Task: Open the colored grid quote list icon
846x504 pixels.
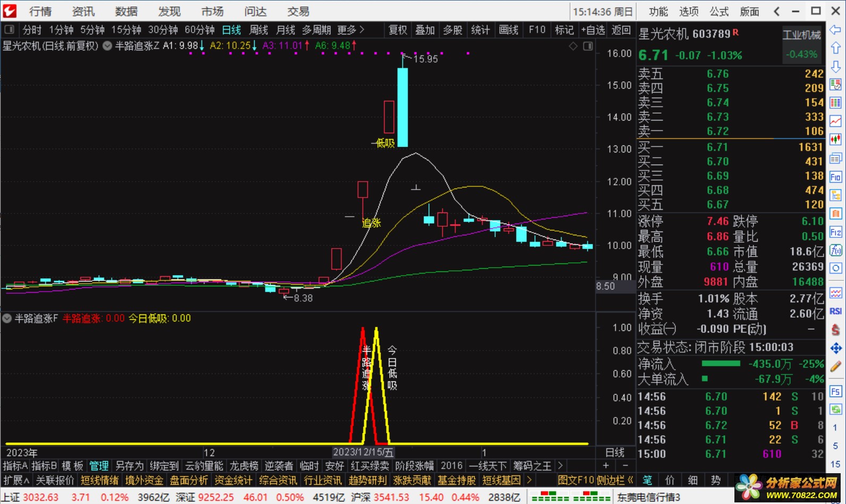Action: pyautogui.click(x=835, y=102)
